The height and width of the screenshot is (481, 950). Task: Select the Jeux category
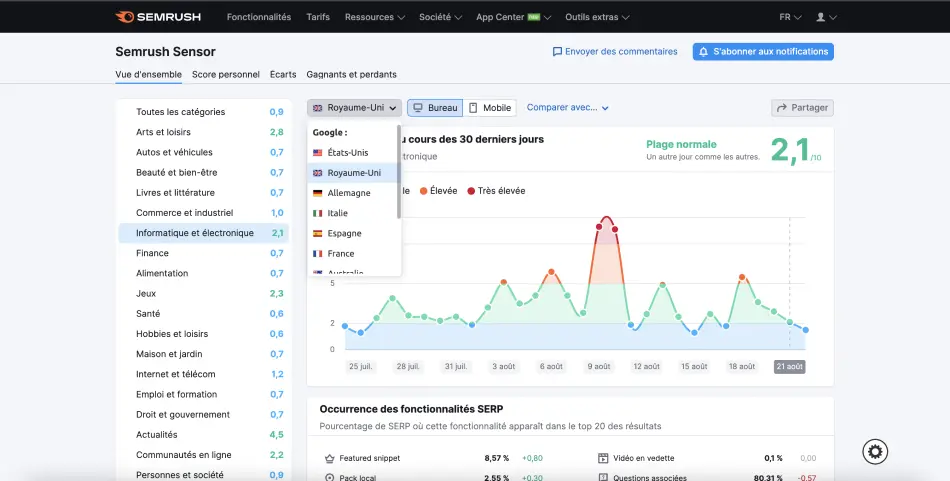pyautogui.click(x=204, y=294)
